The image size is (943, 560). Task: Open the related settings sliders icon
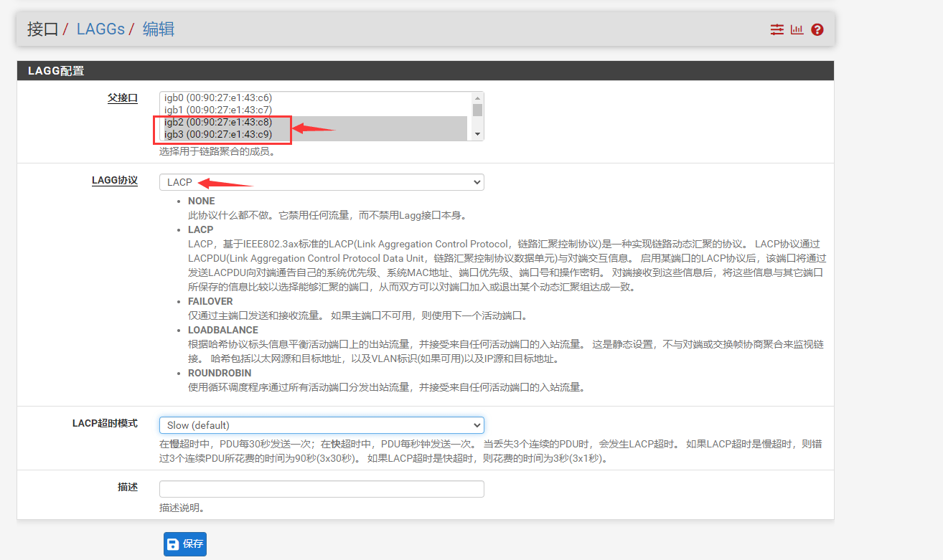click(x=777, y=29)
